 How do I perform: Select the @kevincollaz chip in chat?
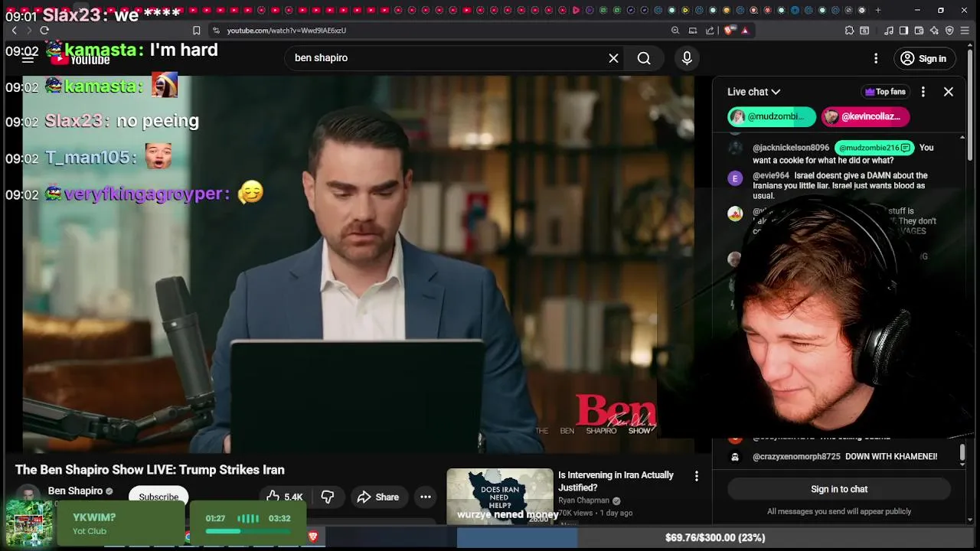pyautogui.click(x=865, y=116)
